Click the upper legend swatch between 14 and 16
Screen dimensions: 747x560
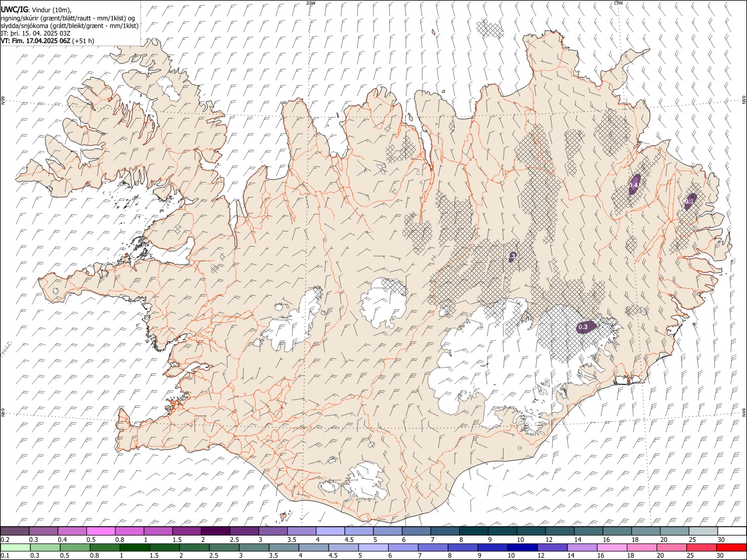point(588,531)
